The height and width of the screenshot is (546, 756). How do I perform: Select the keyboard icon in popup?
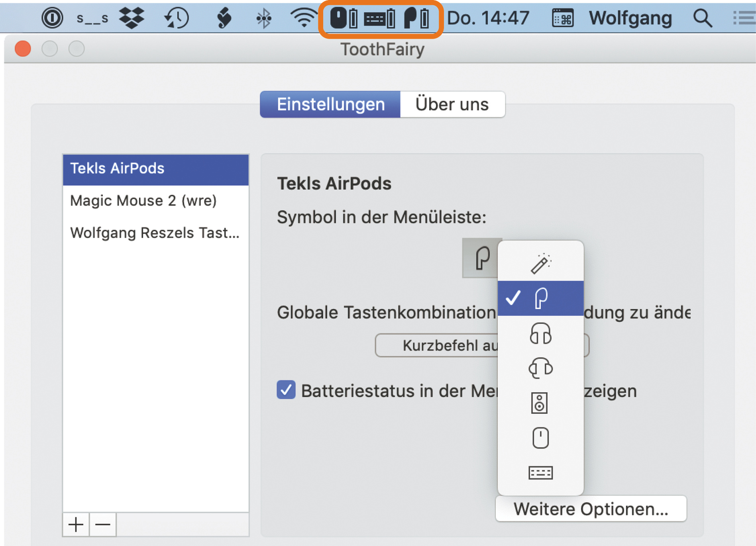[540, 473]
